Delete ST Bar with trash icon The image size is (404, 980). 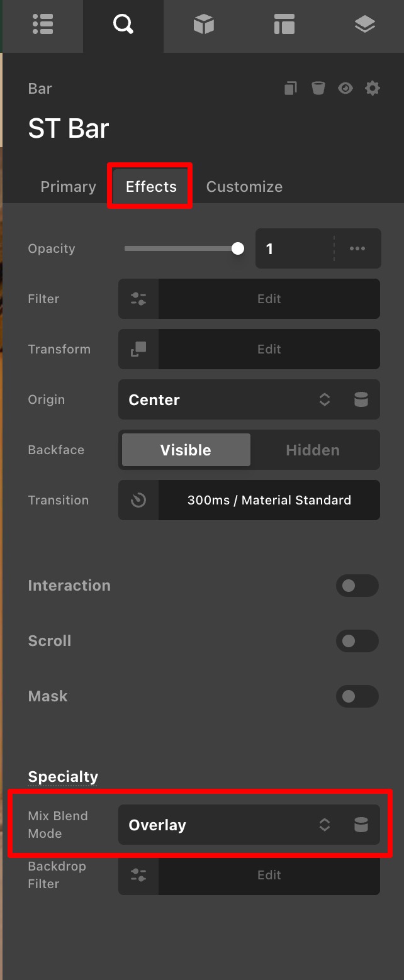pyautogui.click(x=318, y=88)
